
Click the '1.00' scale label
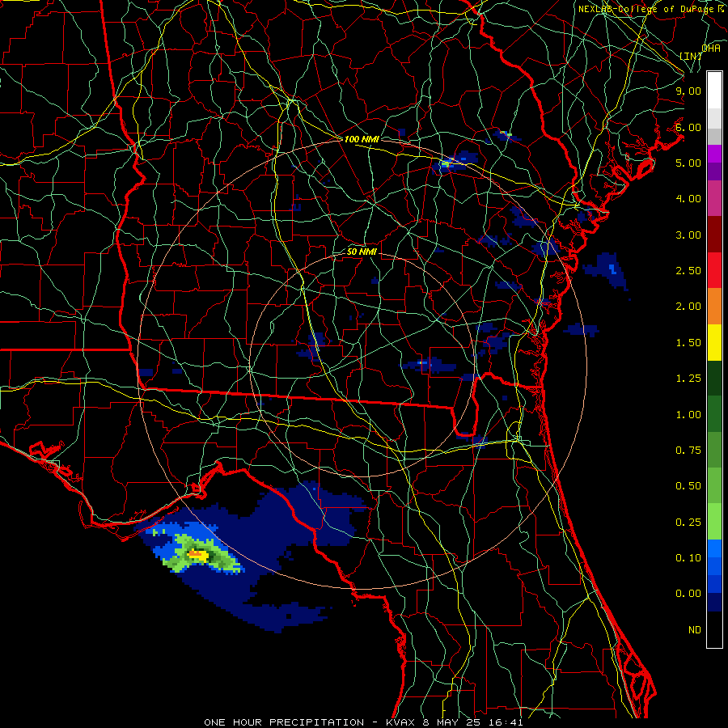pos(688,415)
